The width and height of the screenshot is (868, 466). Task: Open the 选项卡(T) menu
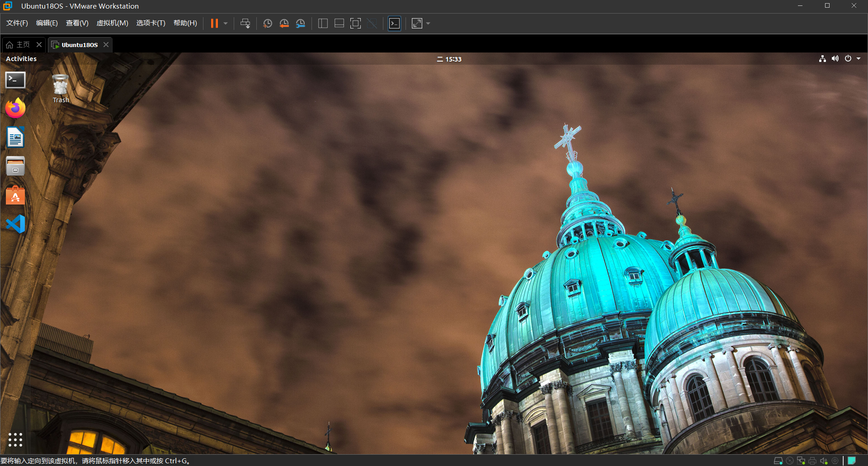click(x=151, y=23)
